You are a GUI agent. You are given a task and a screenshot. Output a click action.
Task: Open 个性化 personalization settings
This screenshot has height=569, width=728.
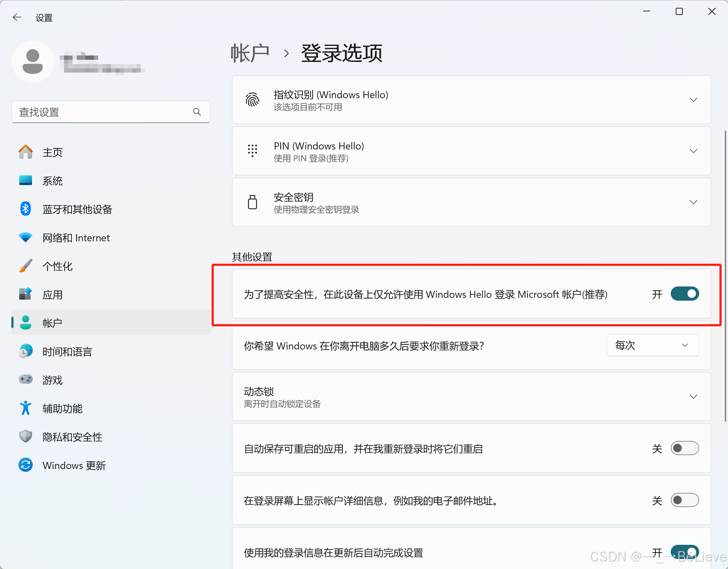(x=58, y=266)
